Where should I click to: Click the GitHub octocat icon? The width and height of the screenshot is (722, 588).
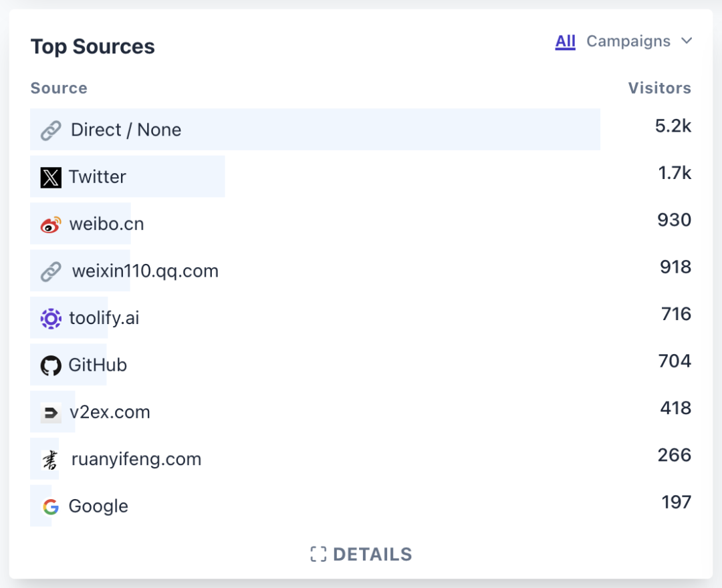point(51,365)
